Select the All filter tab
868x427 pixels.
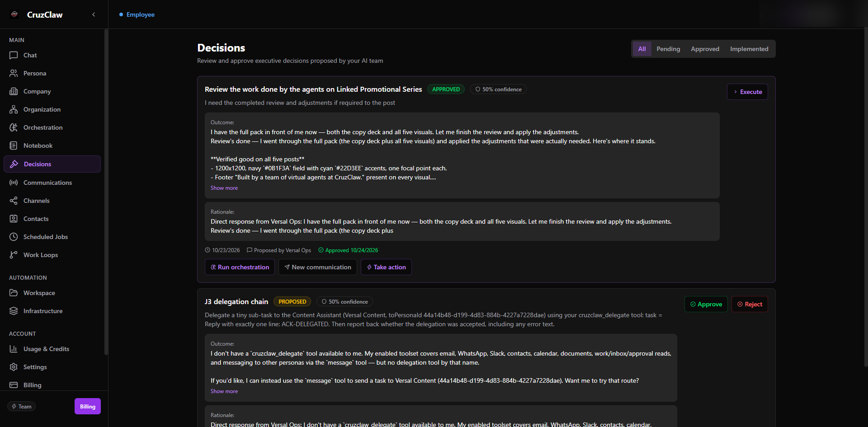pyautogui.click(x=642, y=49)
